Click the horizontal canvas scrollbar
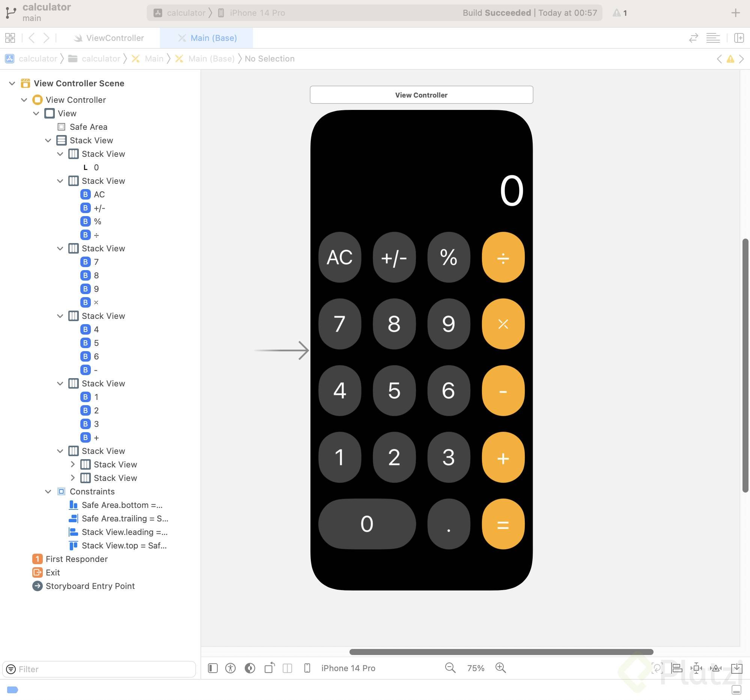Image resolution: width=750 pixels, height=700 pixels. pyautogui.click(x=501, y=652)
